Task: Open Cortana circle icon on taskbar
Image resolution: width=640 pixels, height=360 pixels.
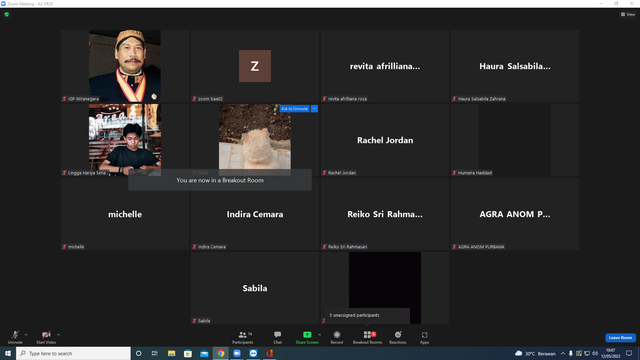Action: pos(139,353)
